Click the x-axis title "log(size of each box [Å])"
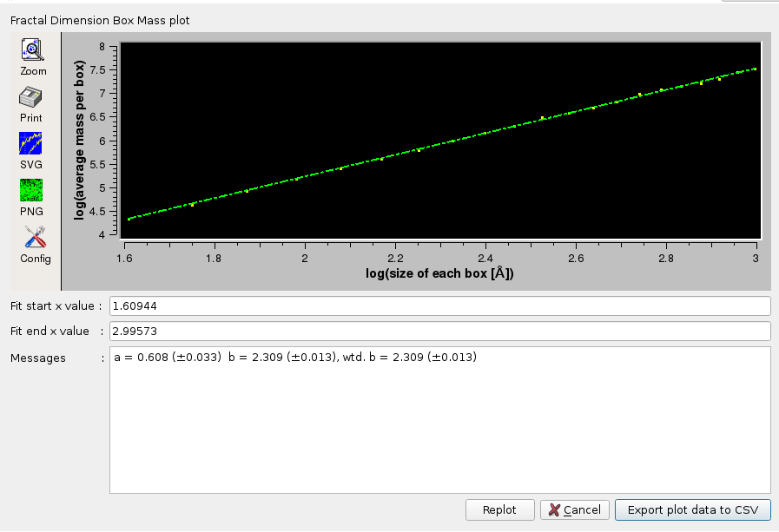 (440, 275)
